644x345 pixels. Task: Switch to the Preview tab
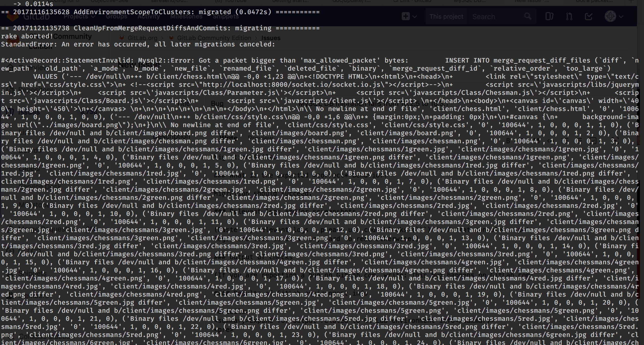pos(260,138)
